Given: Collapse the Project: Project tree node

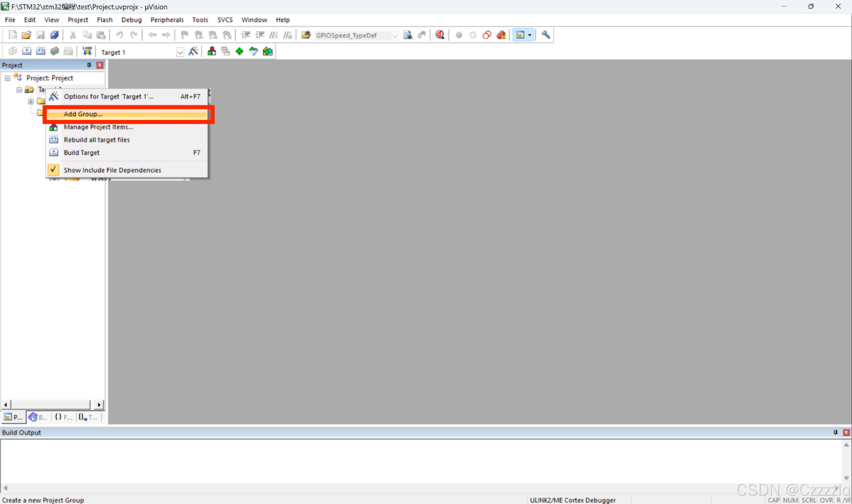Looking at the screenshot, I should [7, 78].
